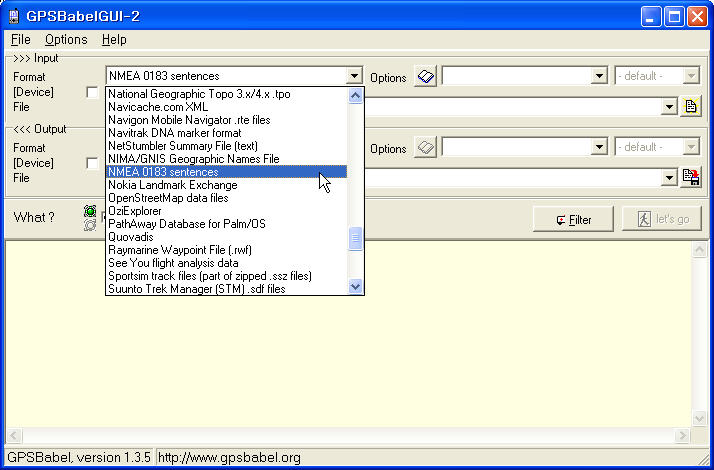Image resolution: width=714 pixels, height=470 pixels.
Task: Open output options book icon
Action: (426, 147)
